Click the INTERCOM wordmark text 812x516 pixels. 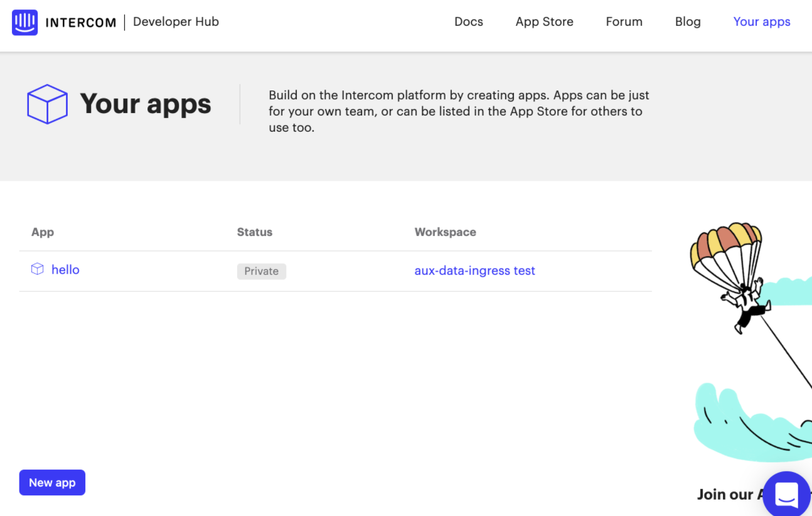[x=81, y=23]
